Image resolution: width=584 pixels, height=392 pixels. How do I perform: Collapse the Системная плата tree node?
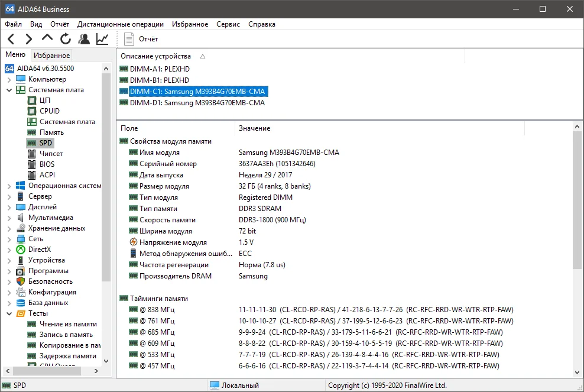coord(9,90)
